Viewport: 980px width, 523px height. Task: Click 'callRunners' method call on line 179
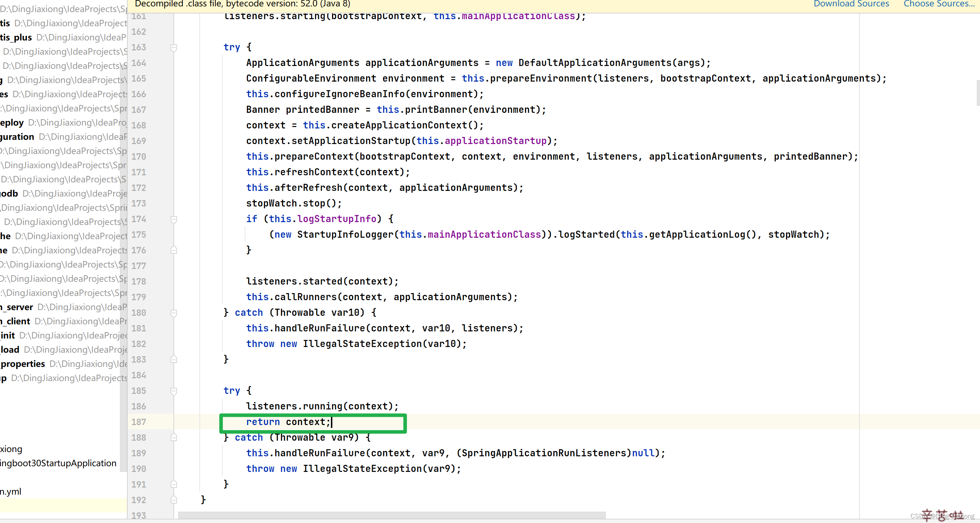pyautogui.click(x=305, y=297)
